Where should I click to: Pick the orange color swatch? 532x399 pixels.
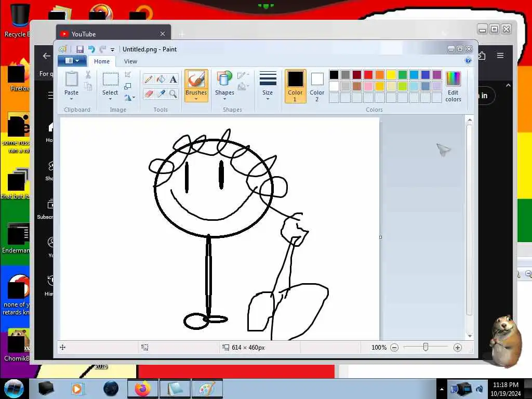coord(380,75)
